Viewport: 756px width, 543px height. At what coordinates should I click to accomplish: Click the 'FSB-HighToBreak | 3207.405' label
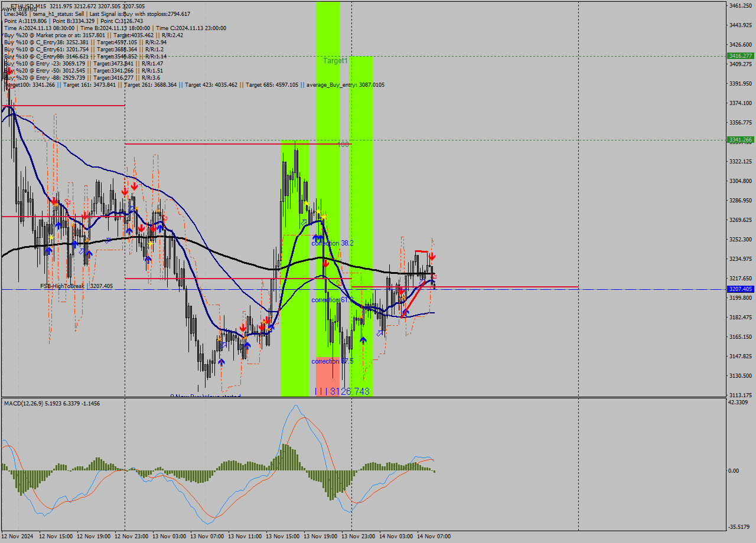pos(76,286)
